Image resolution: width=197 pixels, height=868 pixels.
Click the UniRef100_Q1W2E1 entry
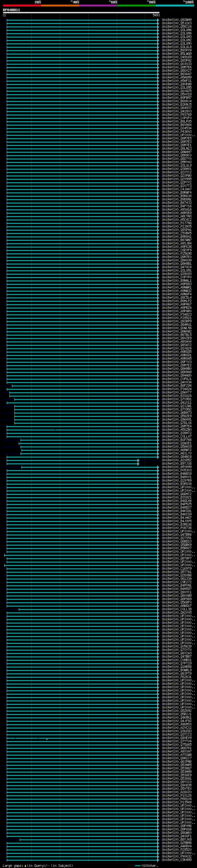click(177, 443)
